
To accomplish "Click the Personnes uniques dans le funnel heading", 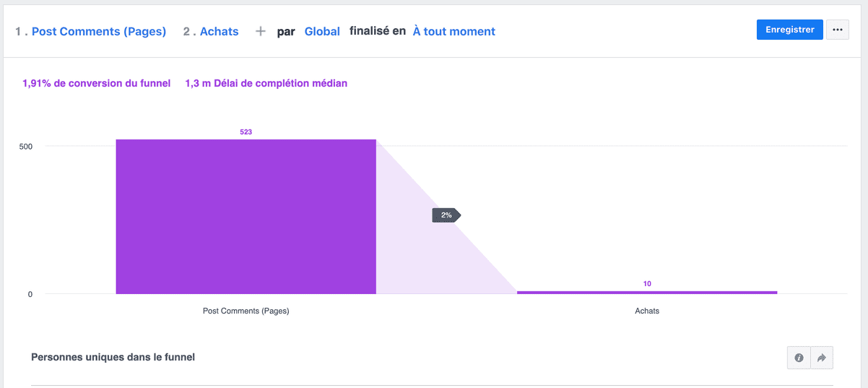I will [113, 357].
